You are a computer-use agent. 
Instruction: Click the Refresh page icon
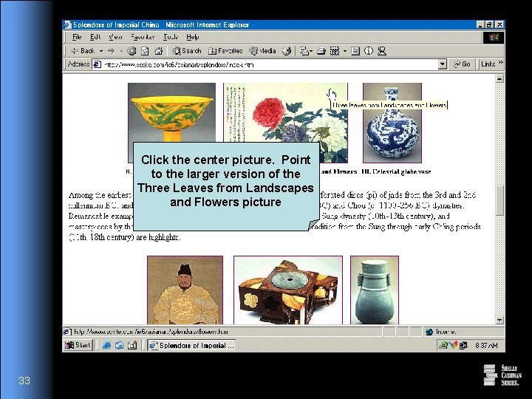pos(145,51)
